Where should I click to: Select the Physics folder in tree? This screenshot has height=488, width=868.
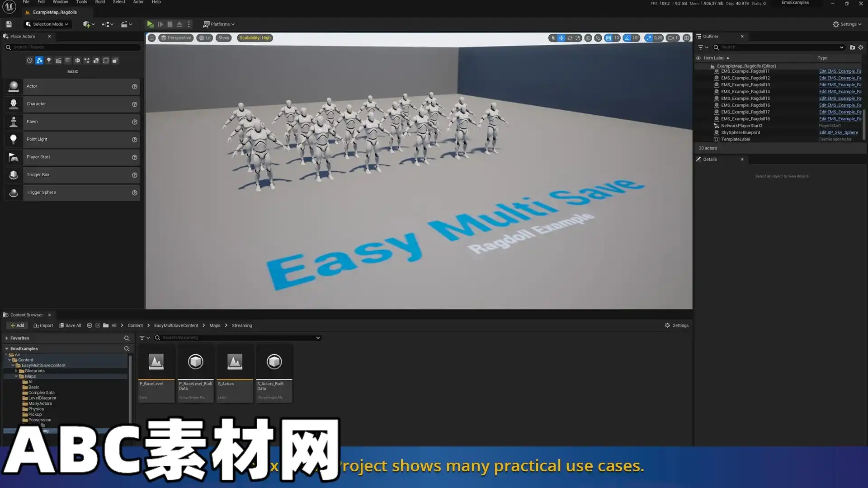tap(36, 409)
